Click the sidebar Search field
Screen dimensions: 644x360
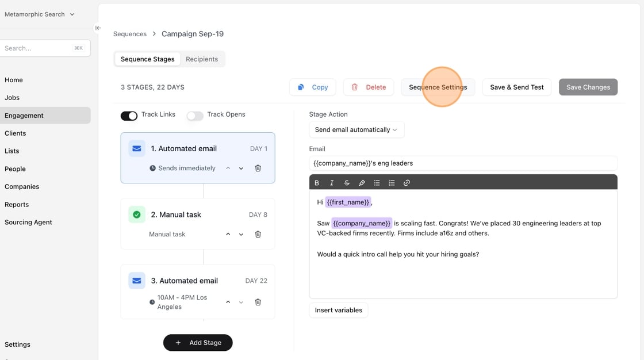point(45,48)
